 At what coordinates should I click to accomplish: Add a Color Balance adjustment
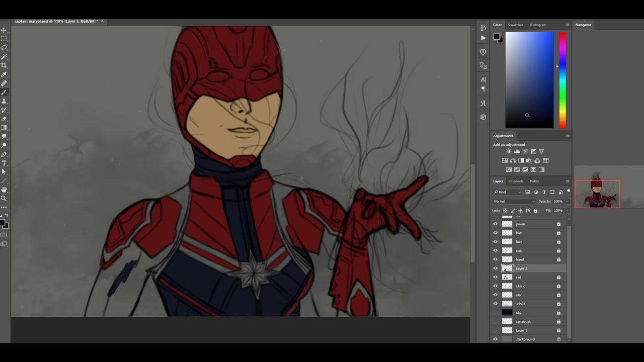513,160
